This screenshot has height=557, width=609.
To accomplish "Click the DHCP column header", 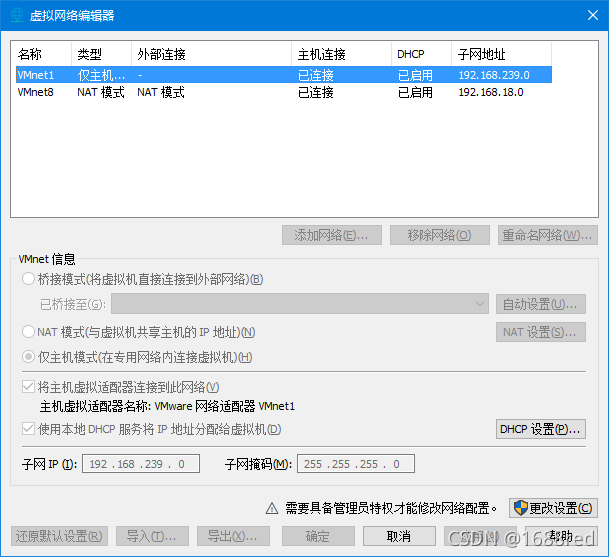I will point(421,54).
